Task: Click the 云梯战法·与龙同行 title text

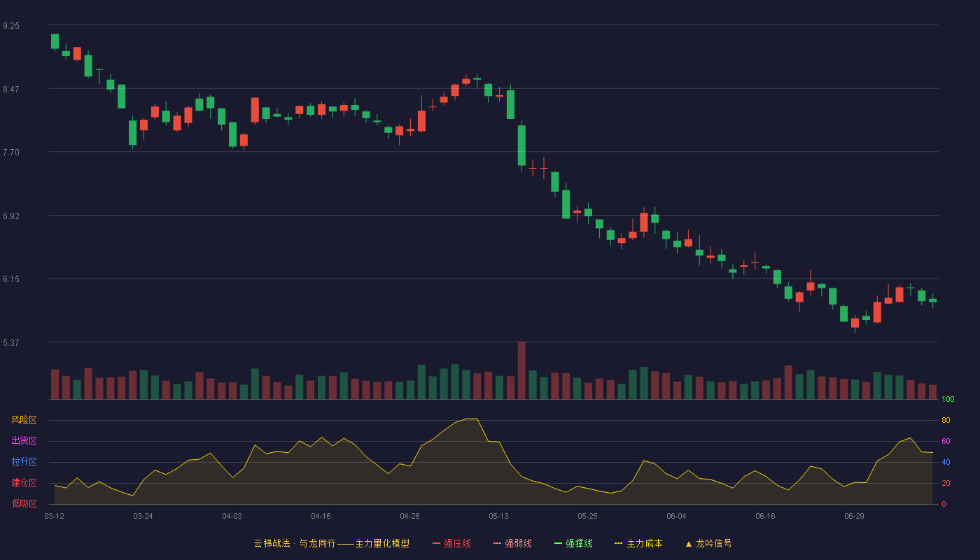Action: pos(295,543)
